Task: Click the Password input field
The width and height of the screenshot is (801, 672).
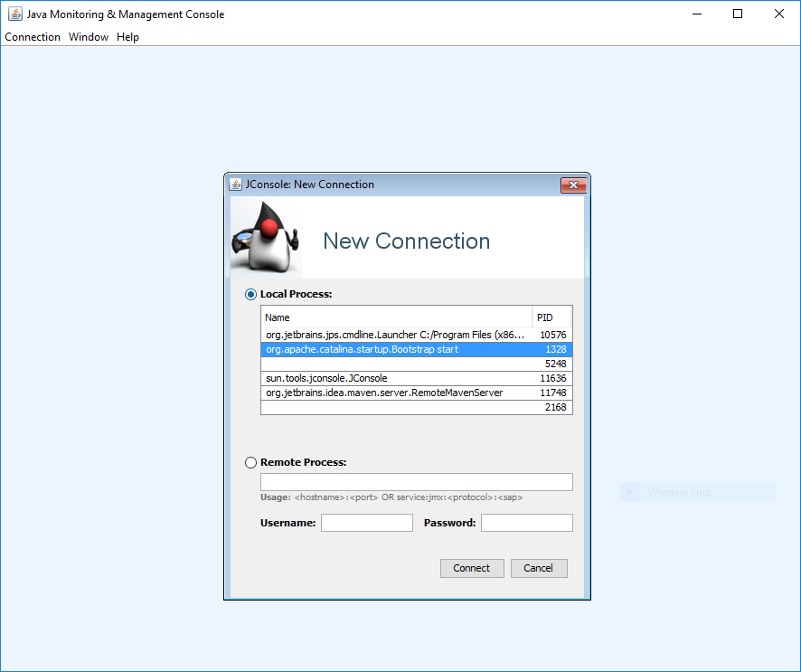Action: coord(526,523)
